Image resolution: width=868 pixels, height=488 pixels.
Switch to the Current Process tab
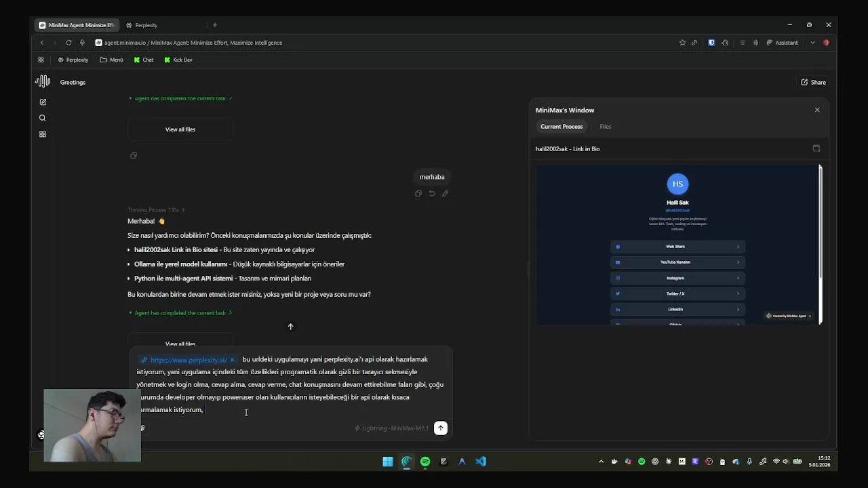point(561,127)
